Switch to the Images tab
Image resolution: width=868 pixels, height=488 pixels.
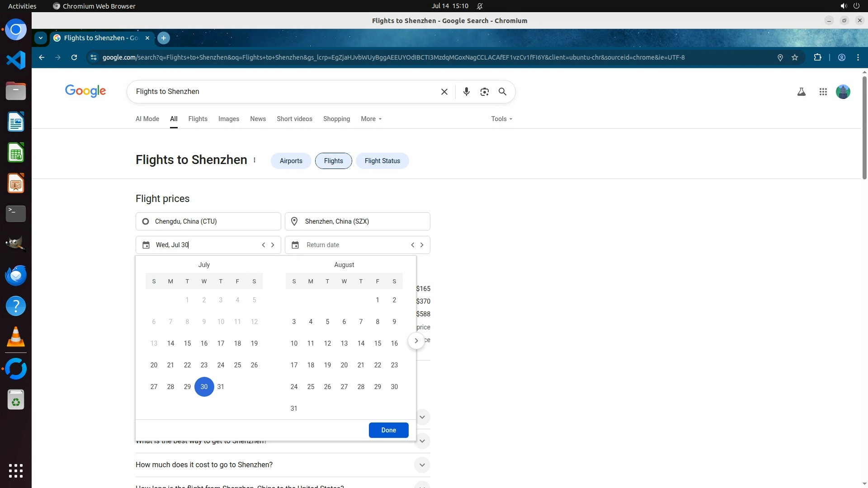228,119
